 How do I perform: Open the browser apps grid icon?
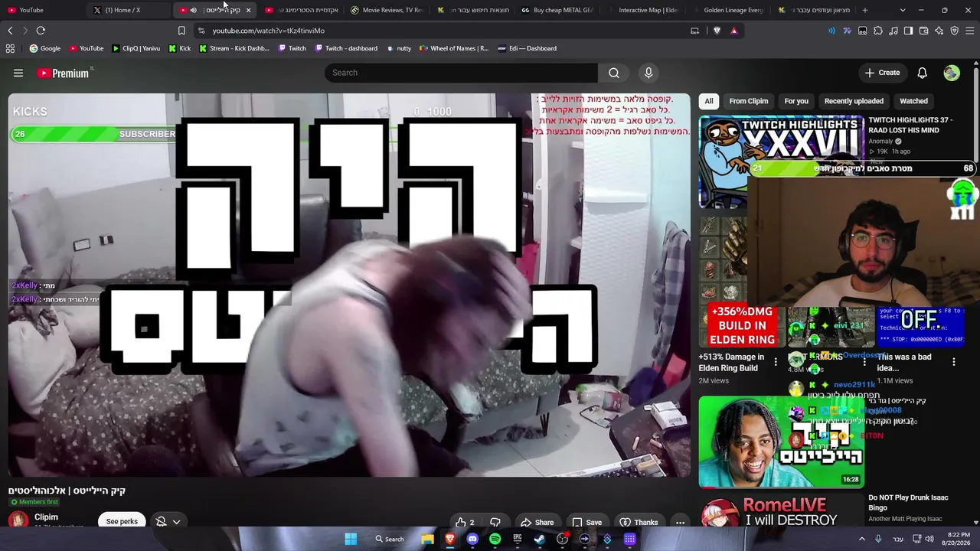click(10, 48)
